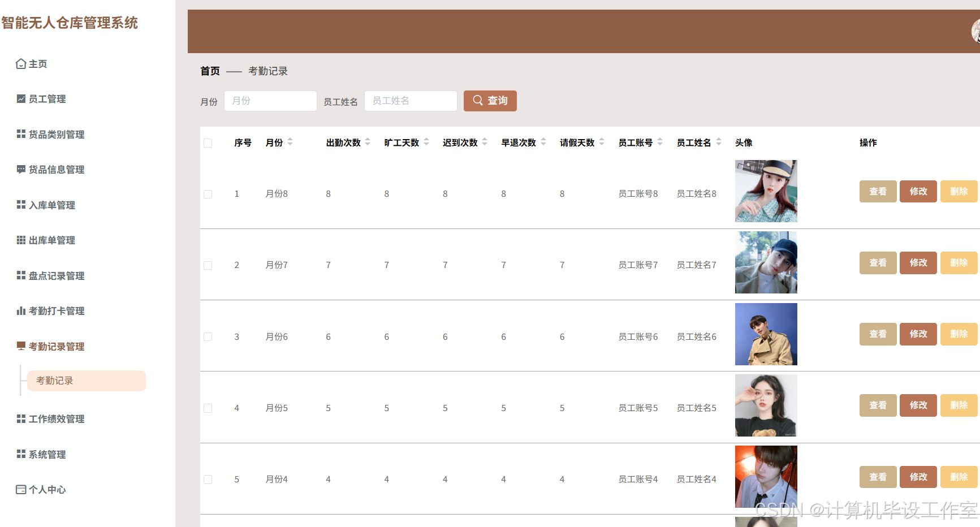Sort table by 旷工天数 column arrows
980x527 pixels.
tap(426, 142)
